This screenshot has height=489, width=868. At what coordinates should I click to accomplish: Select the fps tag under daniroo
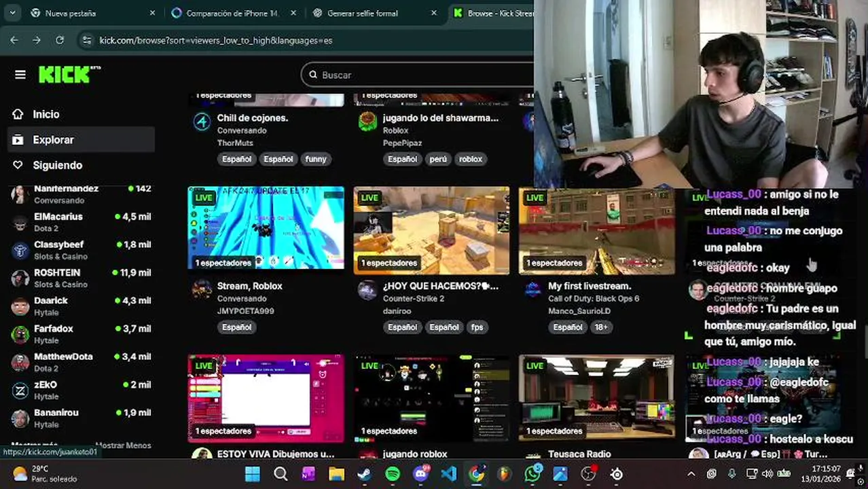(x=477, y=327)
